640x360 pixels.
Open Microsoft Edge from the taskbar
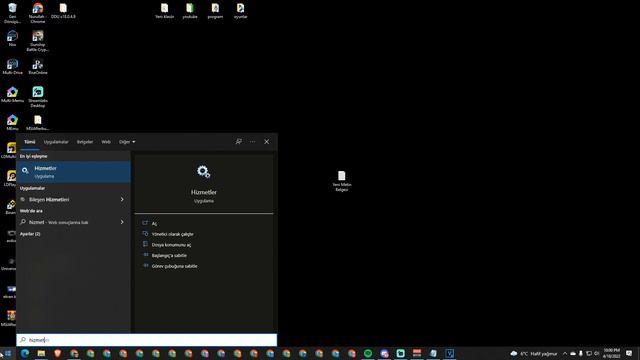25,353
